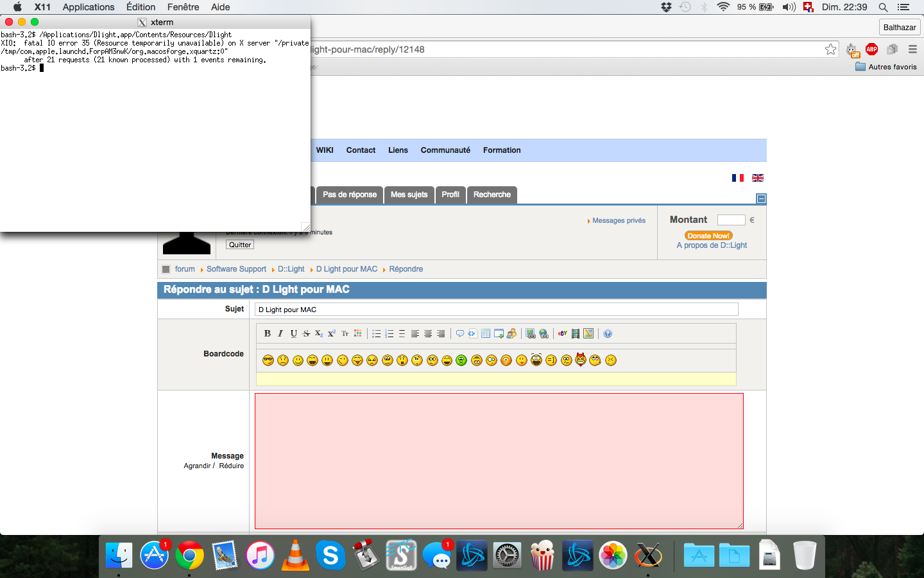Screen dimensions: 924x578
Task: Insert an unordered bullet list
Action: (377, 333)
